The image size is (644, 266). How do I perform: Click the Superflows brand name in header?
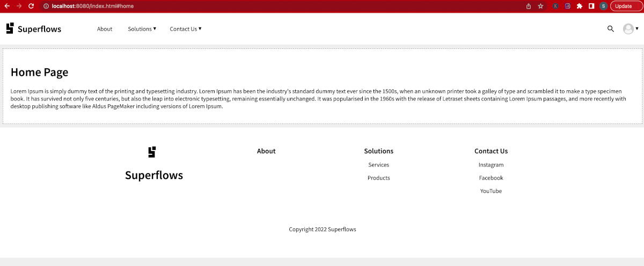tap(40, 29)
